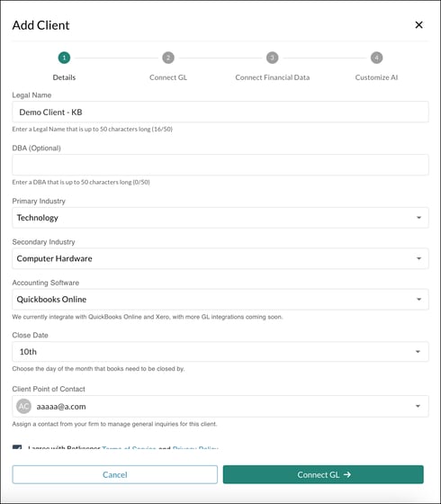The image size is (441, 504).
Task: Select the Connect Financial Data step label
Action: [272, 77]
